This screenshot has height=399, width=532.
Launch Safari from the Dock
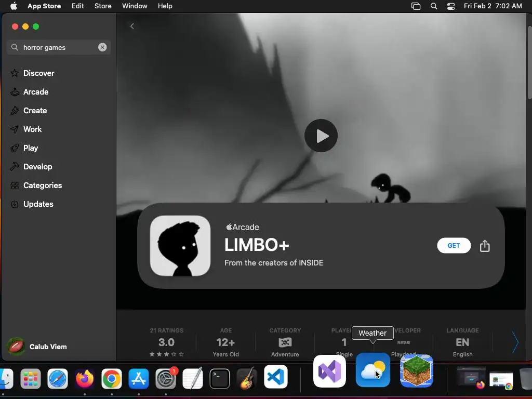57,379
